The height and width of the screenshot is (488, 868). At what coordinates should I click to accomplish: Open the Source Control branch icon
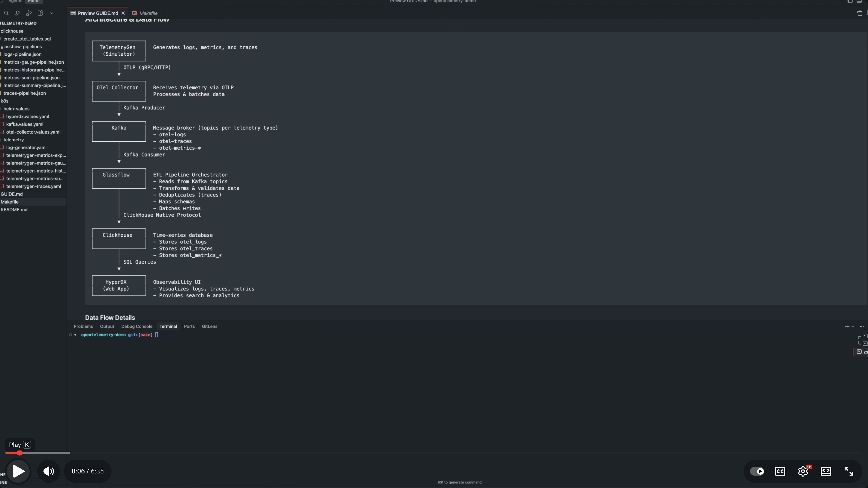(17, 13)
